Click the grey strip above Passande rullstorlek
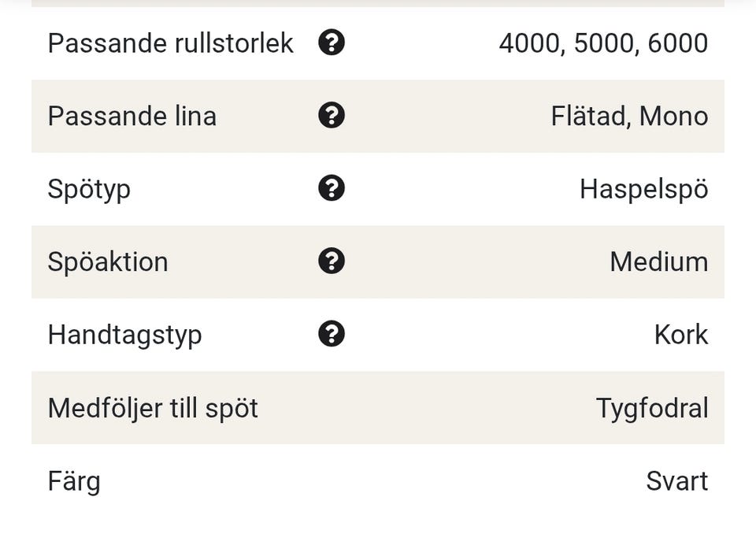The height and width of the screenshot is (545, 756). click(378, 3)
